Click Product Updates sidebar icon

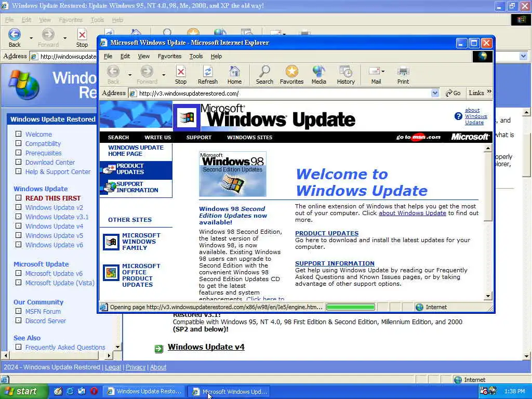(109, 169)
